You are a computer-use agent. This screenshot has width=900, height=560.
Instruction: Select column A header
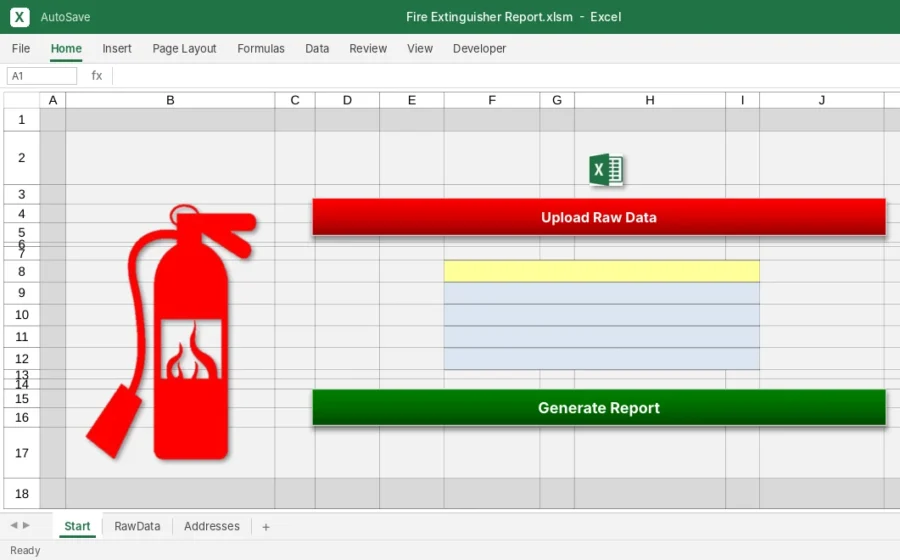53,100
